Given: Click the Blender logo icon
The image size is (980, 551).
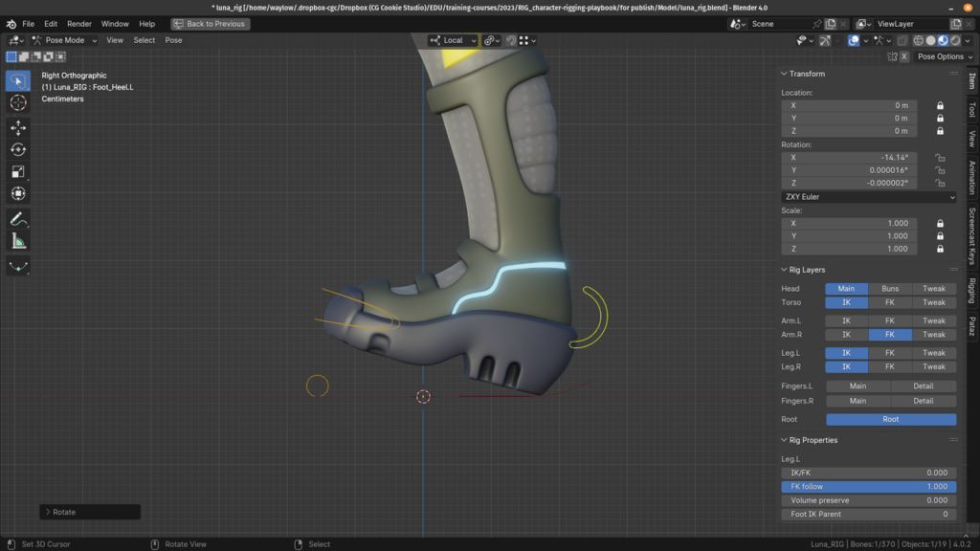Looking at the screenshot, I should pyautogui.click(x=11, y=24).
